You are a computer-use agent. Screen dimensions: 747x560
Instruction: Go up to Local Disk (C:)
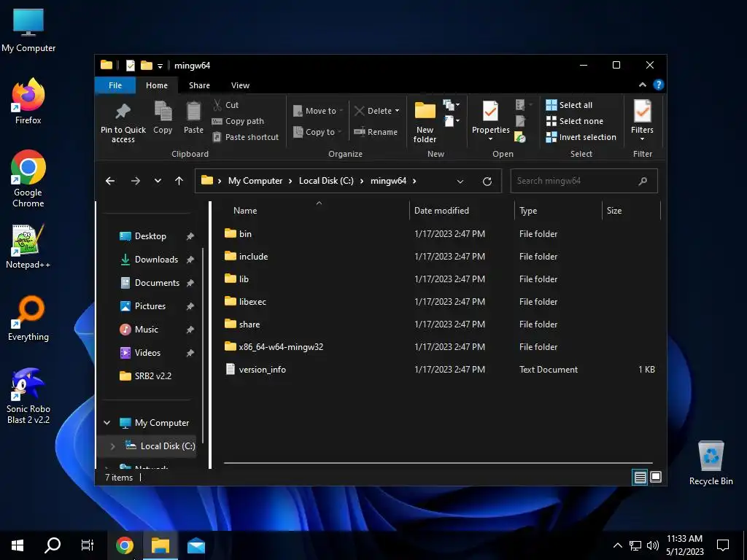coord(179,181)
